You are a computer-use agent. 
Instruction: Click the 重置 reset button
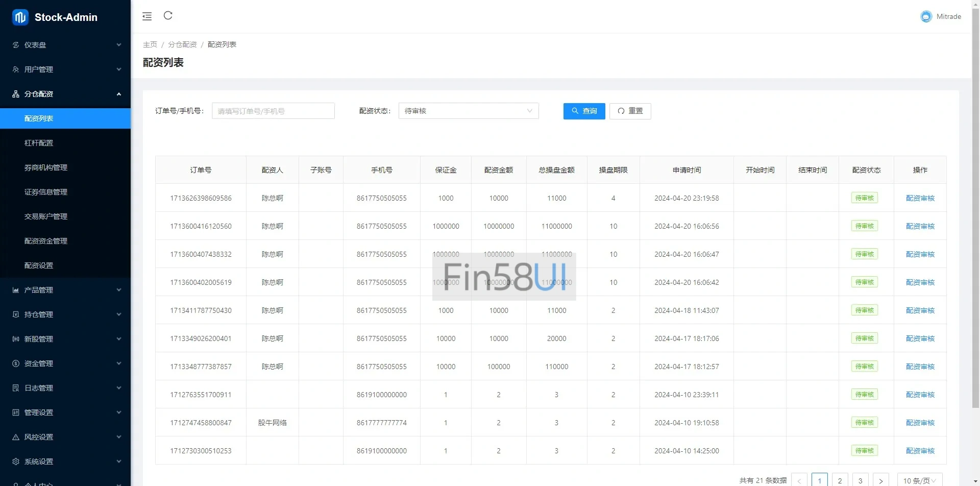(630, 111)
